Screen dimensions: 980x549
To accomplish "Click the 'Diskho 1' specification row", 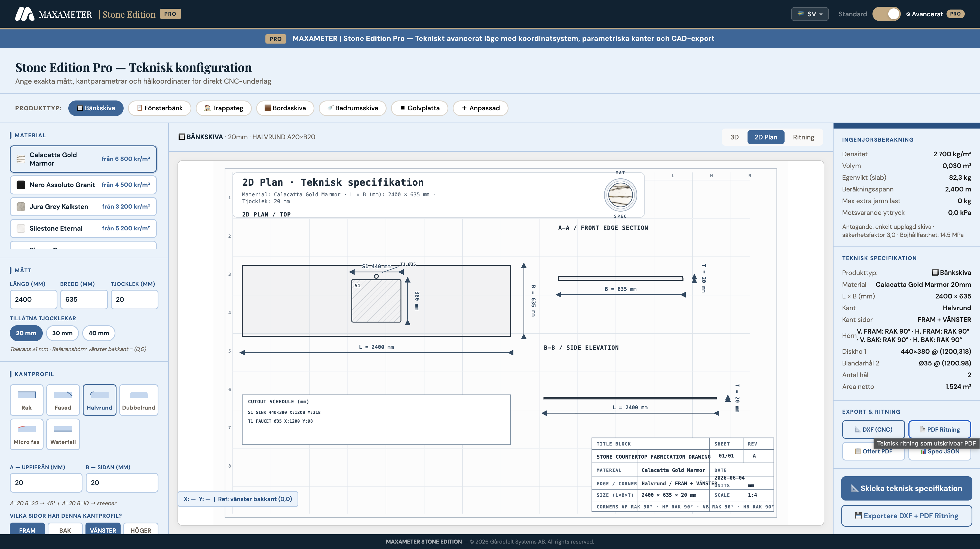I will (x=906, y=352).
